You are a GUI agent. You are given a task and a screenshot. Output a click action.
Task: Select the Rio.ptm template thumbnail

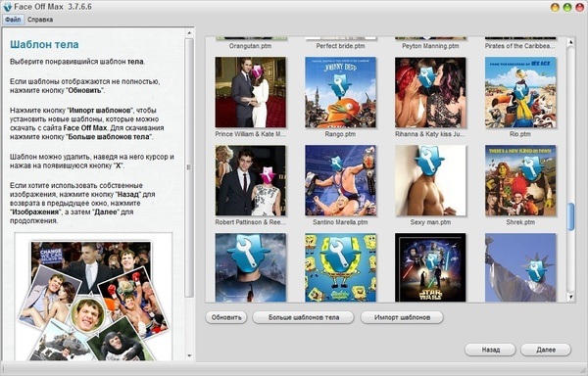[x=520, y=92]
